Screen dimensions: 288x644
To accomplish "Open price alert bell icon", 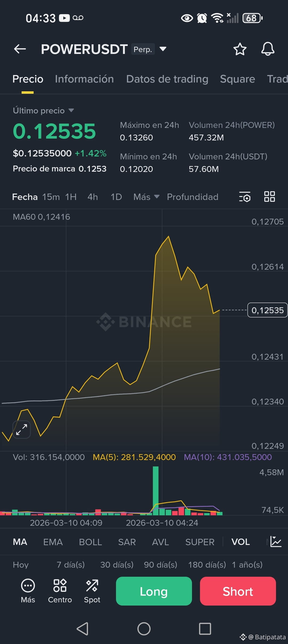I will (268, 49).
